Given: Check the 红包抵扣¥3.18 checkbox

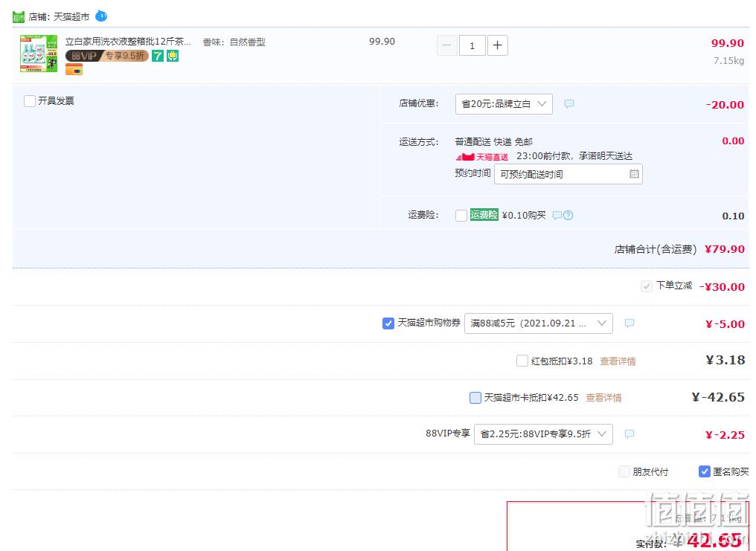Looking at the screenshot, I should [x=522, y=361].
